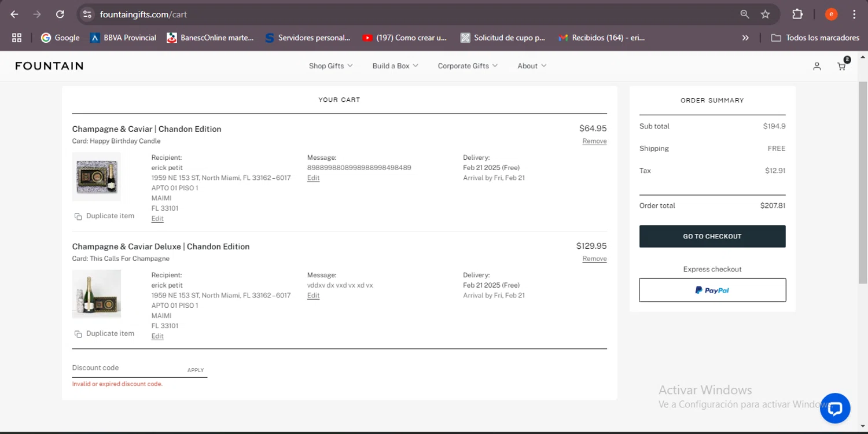Image resolution: width=868 pixels, height=434 pixels.
Task: Open BBVA Provincial bookmark
Action: (123, 38)
